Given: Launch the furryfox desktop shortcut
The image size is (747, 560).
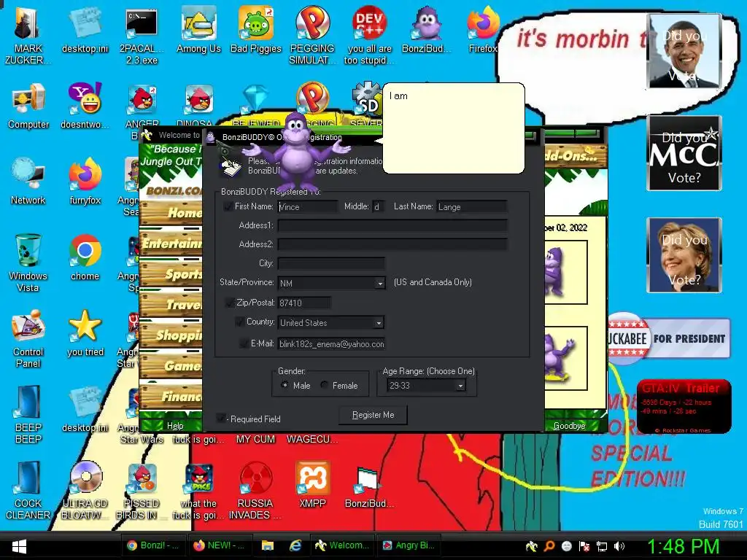Looking at the screenshot, I should pos(85,182).
